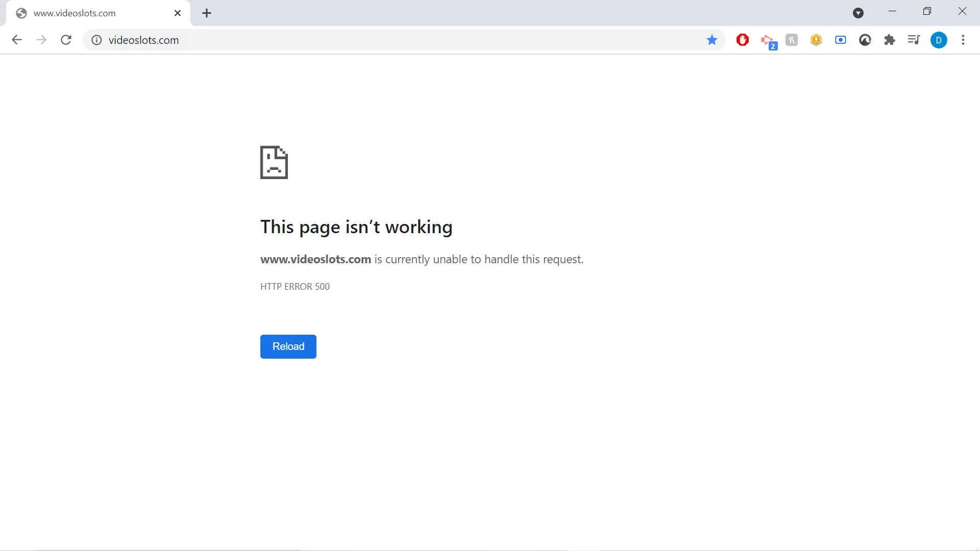Click the forward navigation arrow
The height and width of the screenshot is (551, 980).
tap(41, 40)
